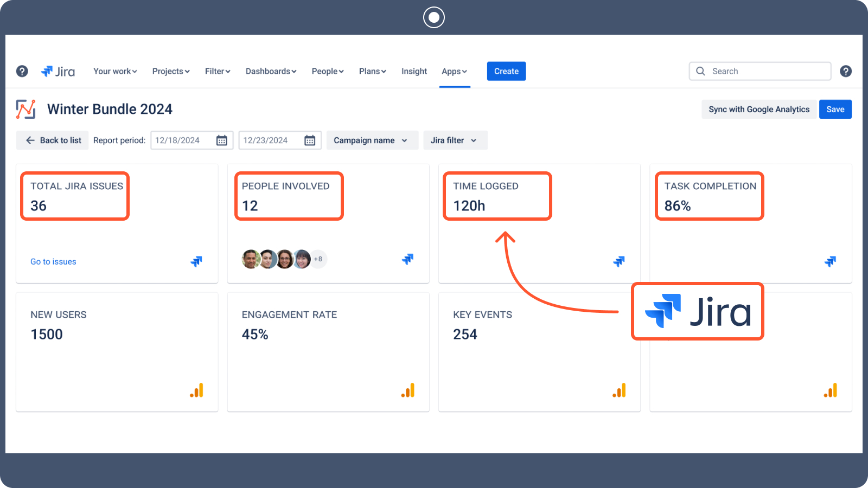Click the search magnifier icon

tap(701, 71)
